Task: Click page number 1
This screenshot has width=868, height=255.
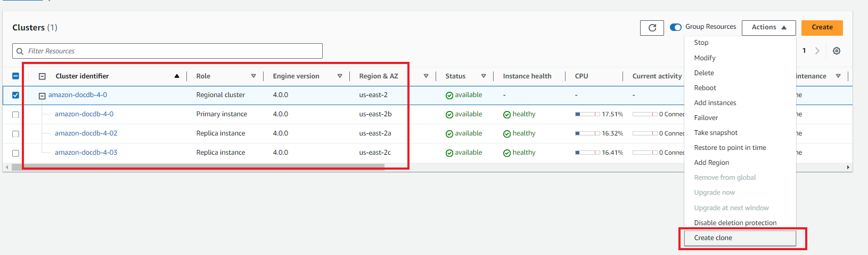Action: coord(804,51)
